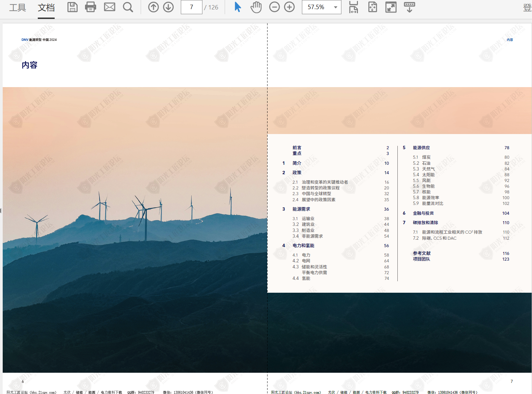
Task: Click 5.9 能量流对比 entry
Action: click(428, 203)
